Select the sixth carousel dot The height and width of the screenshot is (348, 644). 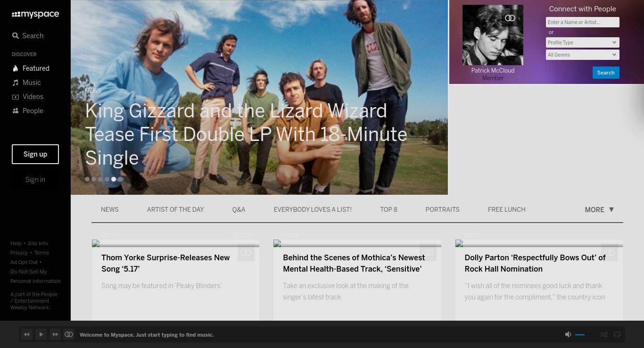click(x=120, y=179)
